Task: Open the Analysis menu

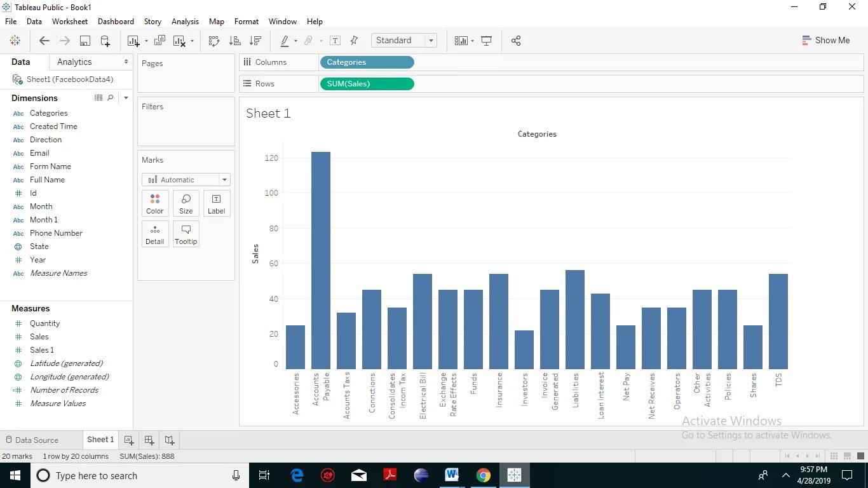Action: (185, 22)
